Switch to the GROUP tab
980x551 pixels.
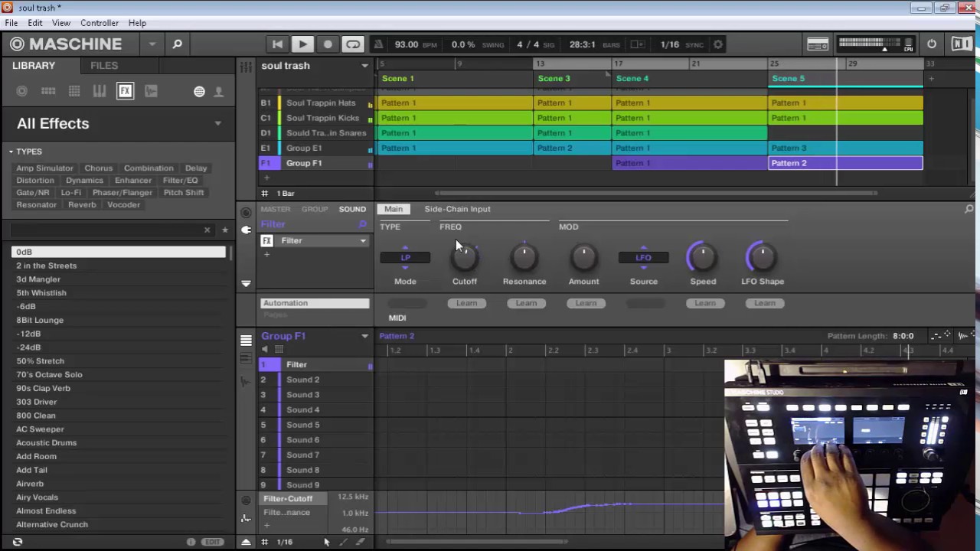[x=314, y=209]
